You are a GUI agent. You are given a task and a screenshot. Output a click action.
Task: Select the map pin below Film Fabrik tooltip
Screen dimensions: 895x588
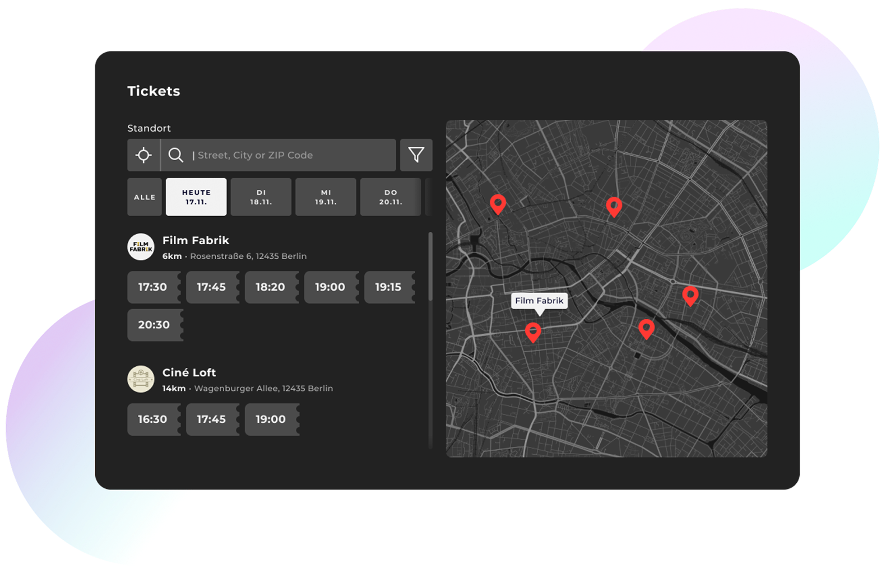click(x=533, y=332)
